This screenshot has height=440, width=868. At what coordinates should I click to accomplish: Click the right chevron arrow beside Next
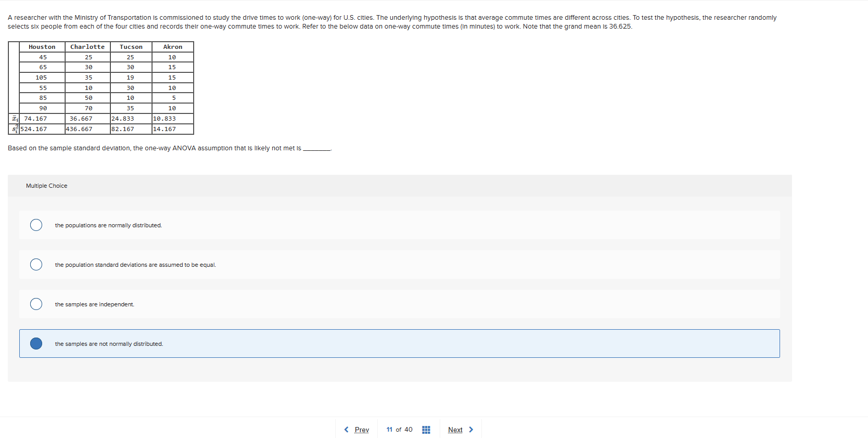471,430
